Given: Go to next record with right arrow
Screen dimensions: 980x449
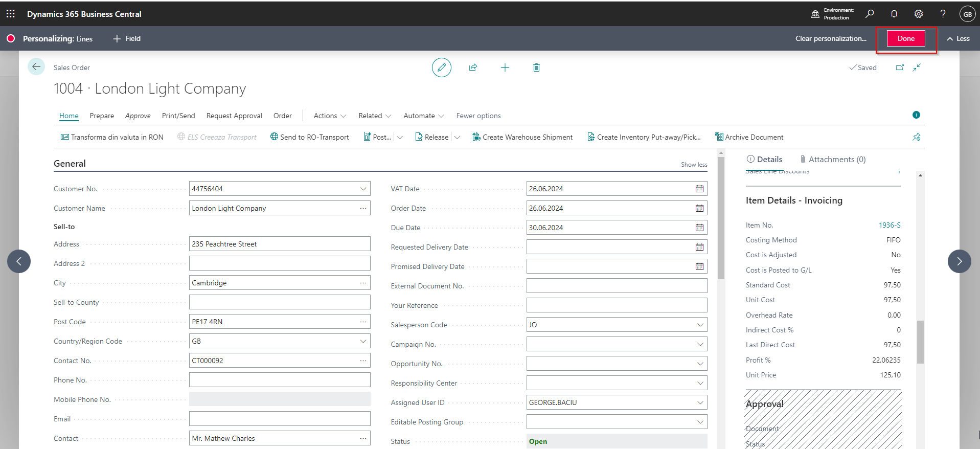Looking at the screenshot, I should pyautogui.click(x=960, y=261).
